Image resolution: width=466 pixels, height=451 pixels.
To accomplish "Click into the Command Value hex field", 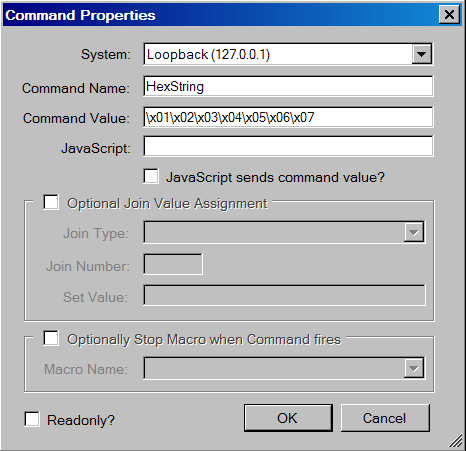I will click(x=288, y=117).
